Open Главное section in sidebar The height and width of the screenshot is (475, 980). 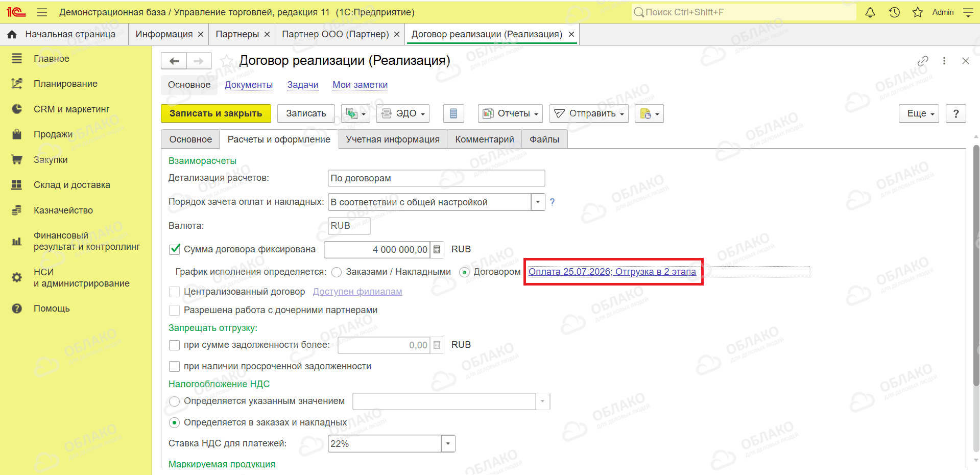tap(52, 59)
